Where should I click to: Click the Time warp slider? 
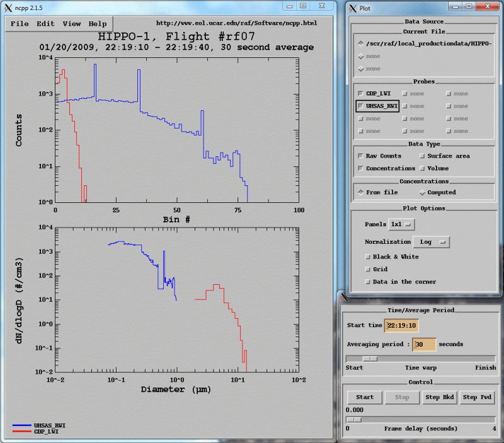coord(420,359)
